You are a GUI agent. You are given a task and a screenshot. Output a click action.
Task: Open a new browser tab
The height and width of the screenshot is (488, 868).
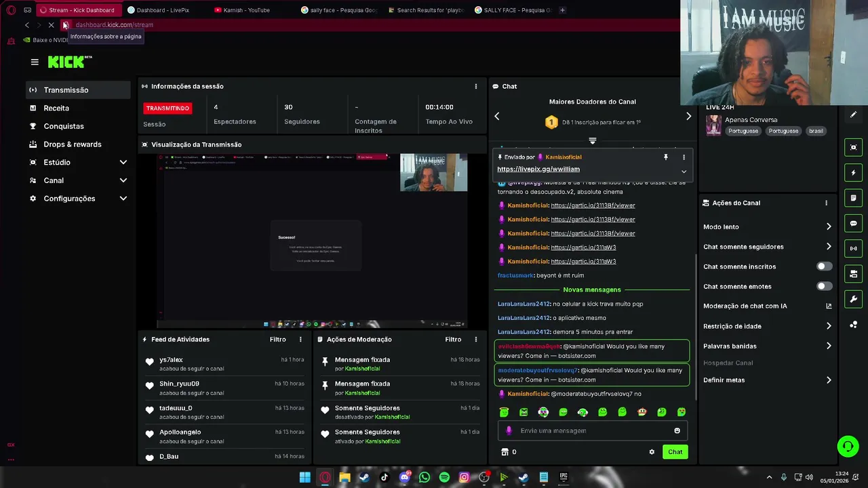pos(562,10)
